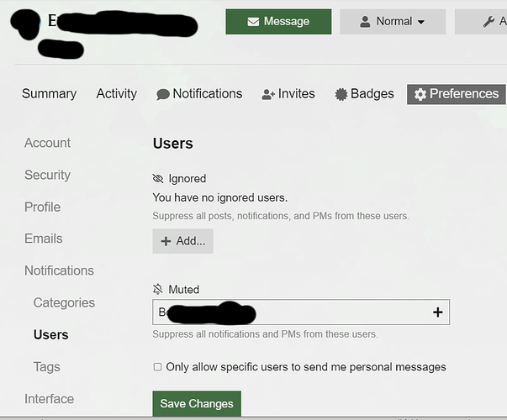Go to the Notifications tab with speech bubble

[x=199, y=94]
